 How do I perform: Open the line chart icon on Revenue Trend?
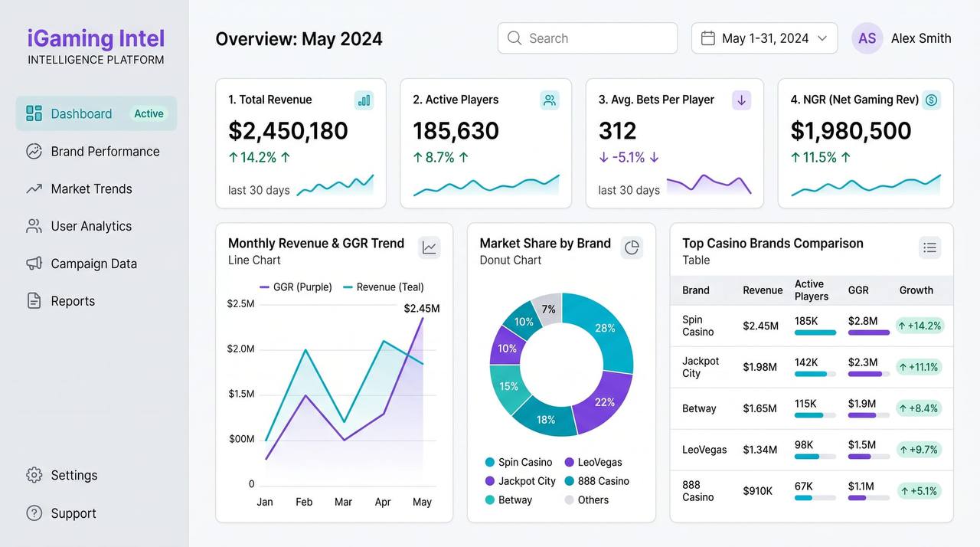[x=430, y=247]
